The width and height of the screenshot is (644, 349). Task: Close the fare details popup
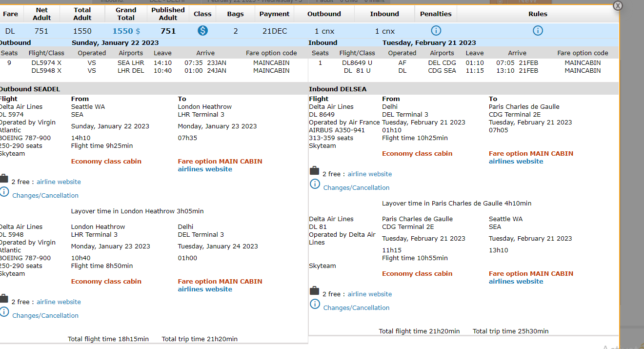pyautogui.click(x=618, y=5)
